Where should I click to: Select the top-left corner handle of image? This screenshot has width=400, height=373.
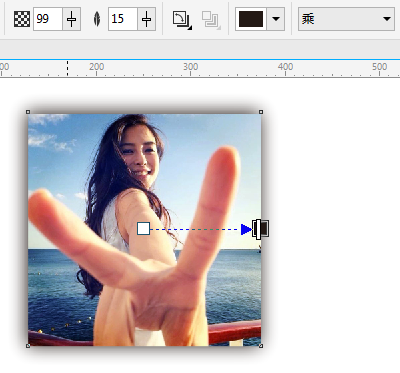(28, 112)
